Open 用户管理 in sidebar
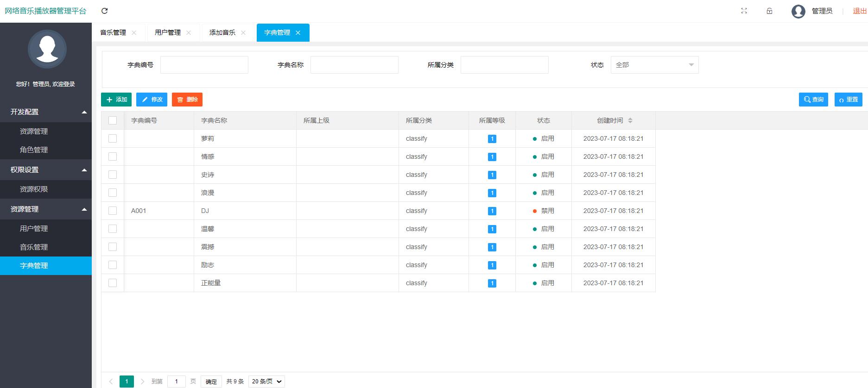 pos(46,229)
